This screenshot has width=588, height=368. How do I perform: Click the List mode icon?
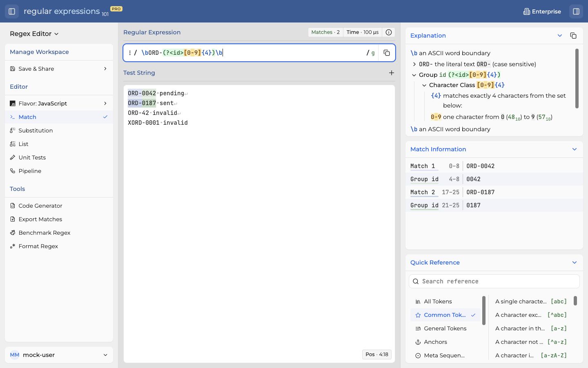13,144
